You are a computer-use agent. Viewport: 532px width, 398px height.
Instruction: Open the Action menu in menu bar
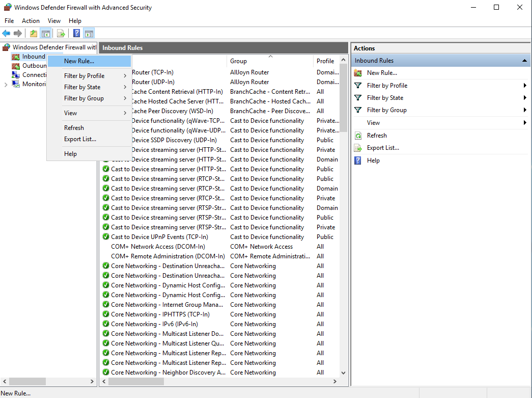pyautogui.click(x=31, y=21)
